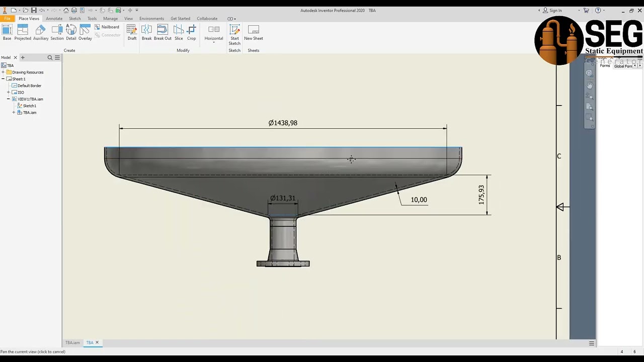Expand the ISO node
This screenshot has height=362, width=644.
point(9,93)
